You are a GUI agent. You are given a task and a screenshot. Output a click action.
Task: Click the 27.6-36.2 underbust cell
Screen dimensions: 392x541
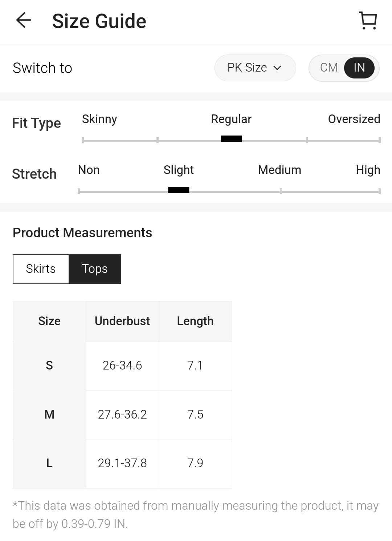pyautogui.click(x=122, y=415)
